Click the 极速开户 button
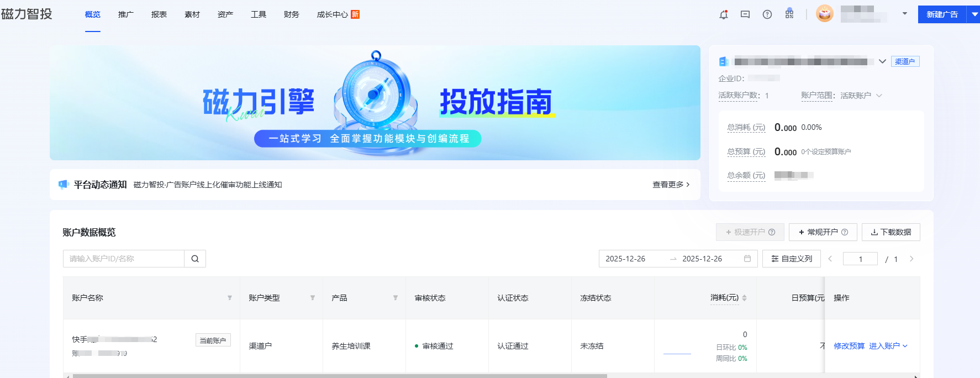 click(750, 232)
